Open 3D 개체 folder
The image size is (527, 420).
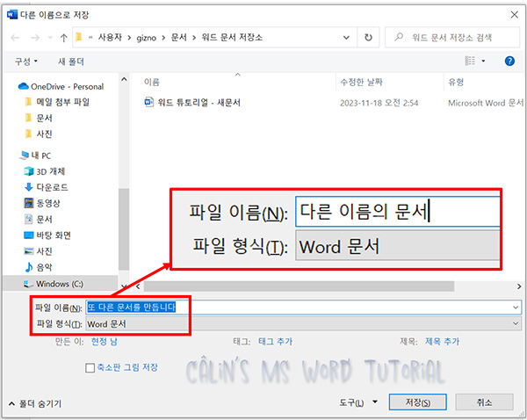point(44,171)
